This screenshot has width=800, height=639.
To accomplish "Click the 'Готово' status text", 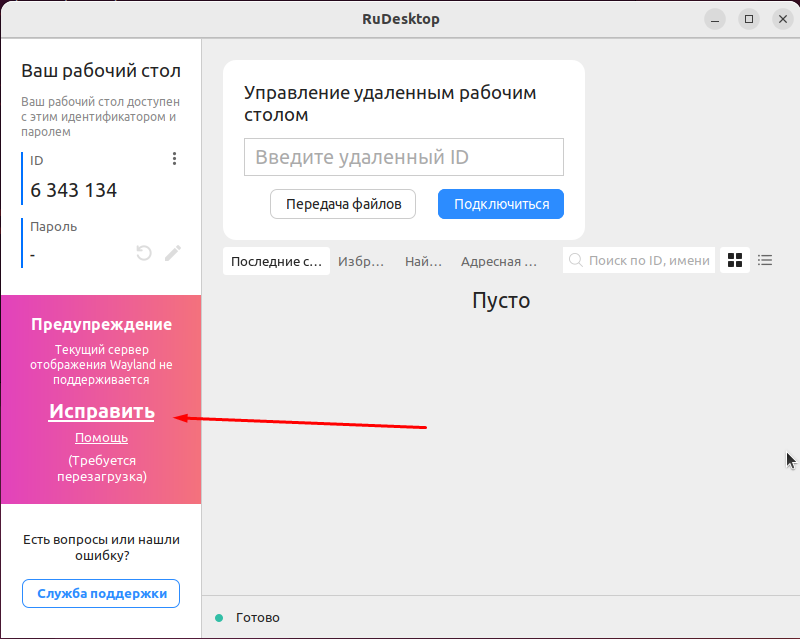I will click(258, 618).
